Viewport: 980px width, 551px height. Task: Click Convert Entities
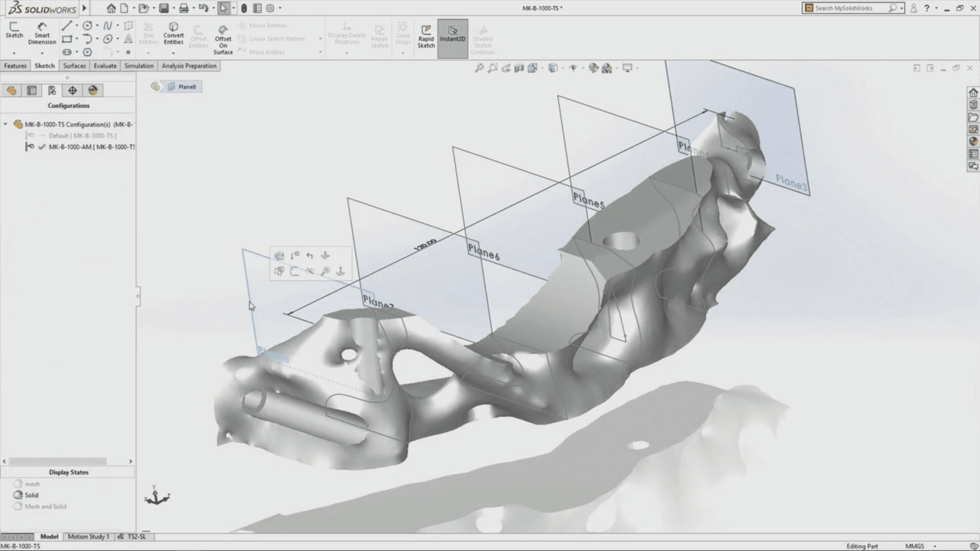point(173,33)
